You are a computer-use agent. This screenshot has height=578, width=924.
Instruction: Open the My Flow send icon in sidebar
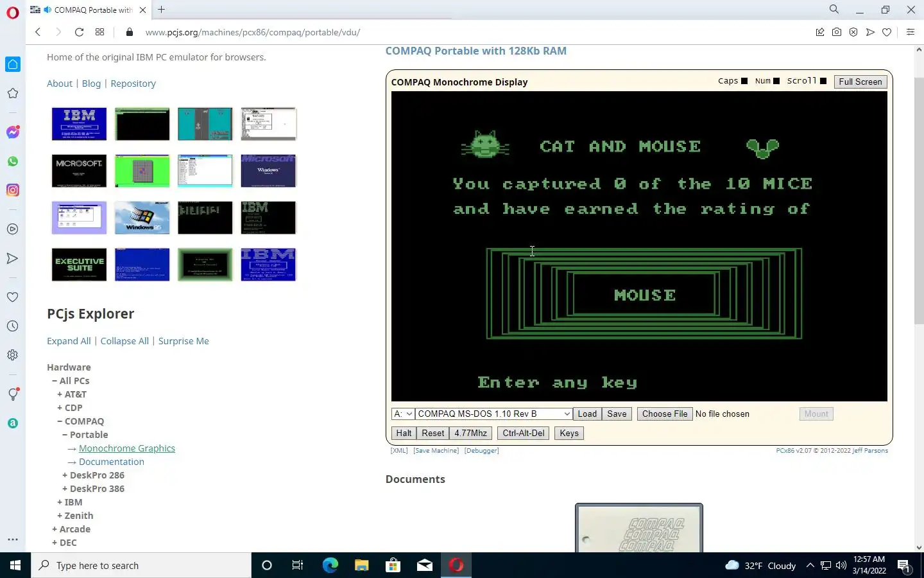(x=13, y=258)
